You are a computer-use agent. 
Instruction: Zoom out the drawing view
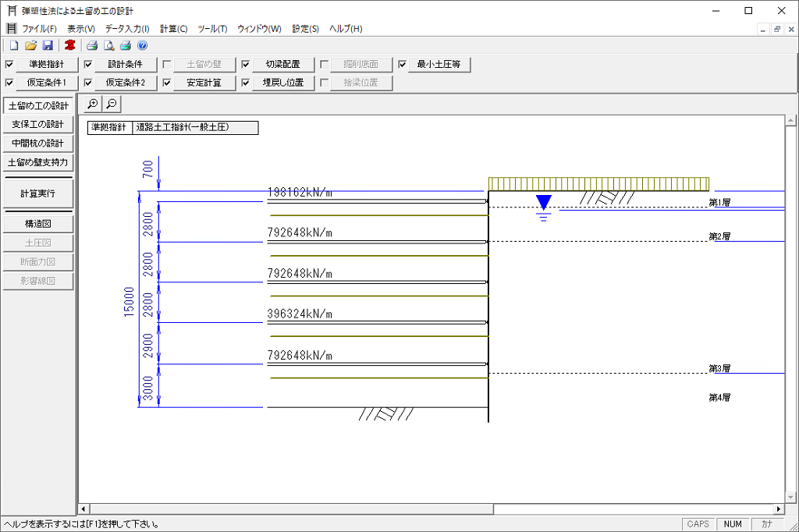point(111,104)
